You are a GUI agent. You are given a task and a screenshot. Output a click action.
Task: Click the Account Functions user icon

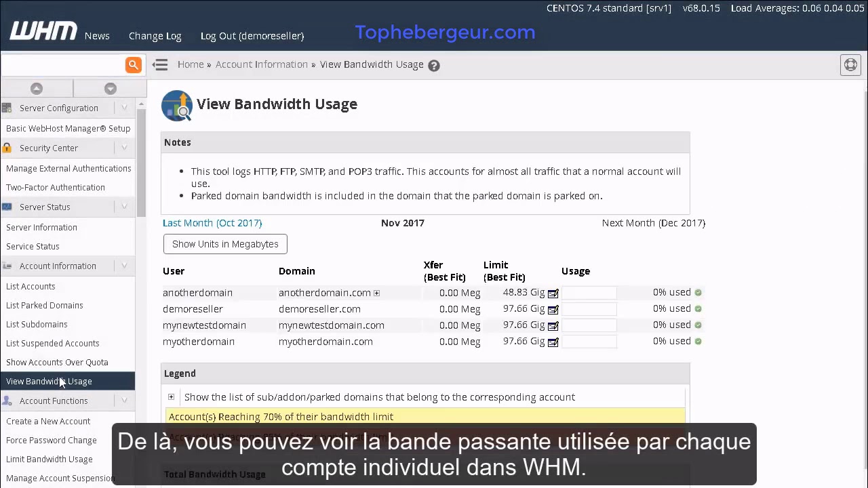point(7,401)
